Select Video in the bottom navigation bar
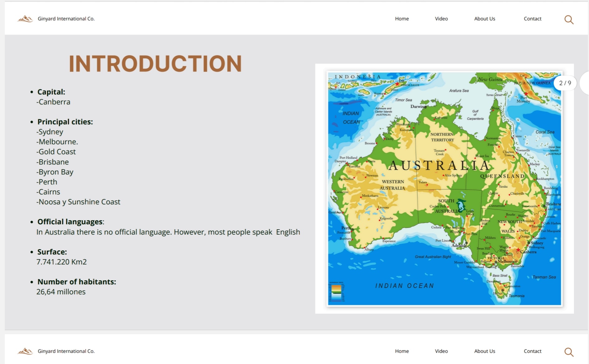This screenshot has width=589, height=364. [x=441, y=351]
